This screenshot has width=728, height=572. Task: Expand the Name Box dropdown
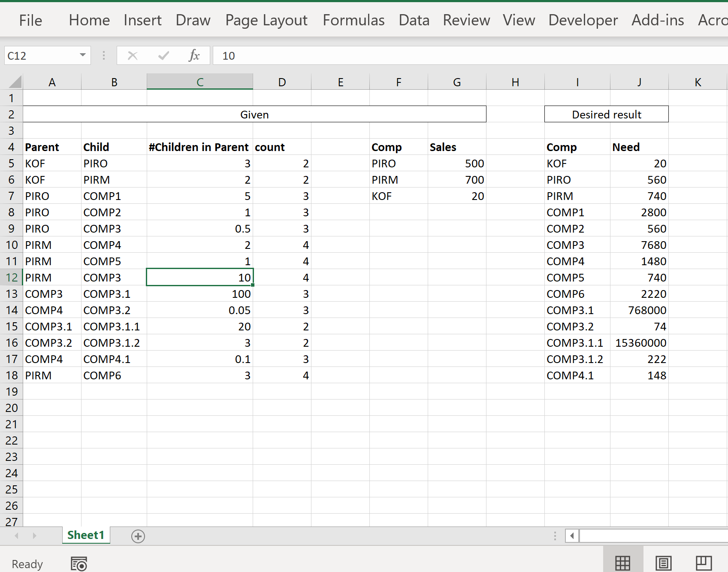83,55
